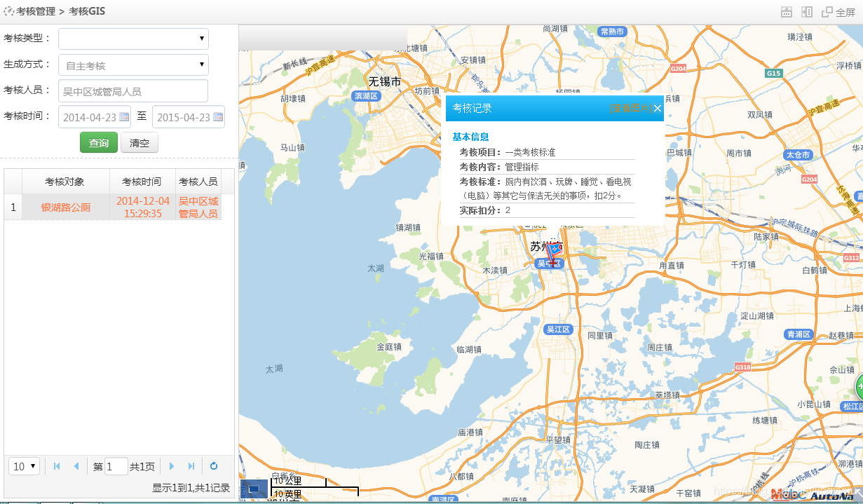Click 显示1到1,共1记录 status text
Screen dimensions: 863x504
(x=191, y=488)
